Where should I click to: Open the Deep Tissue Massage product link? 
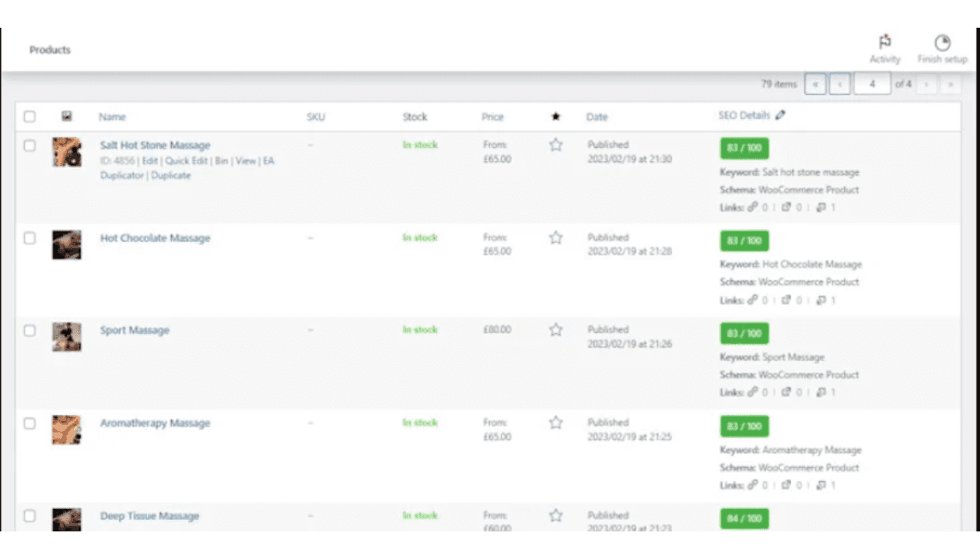click(x=150, y=516)
